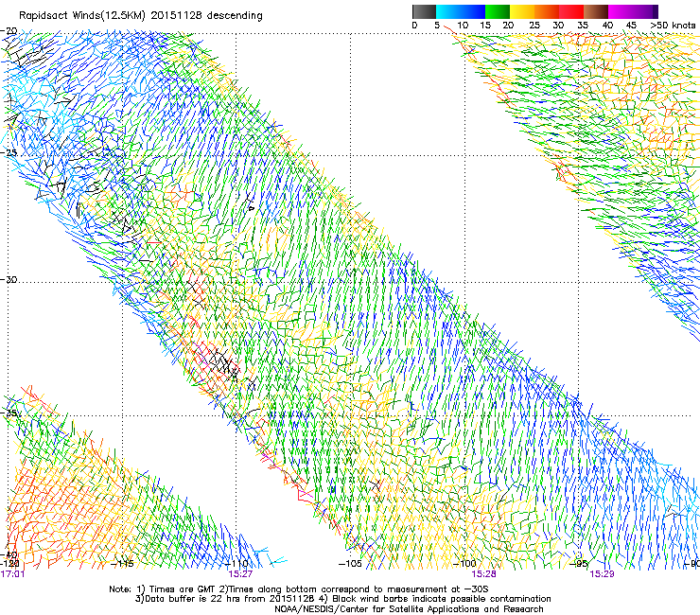
Task: Click the '-35' latitude axis label
Action: point(9,413)
